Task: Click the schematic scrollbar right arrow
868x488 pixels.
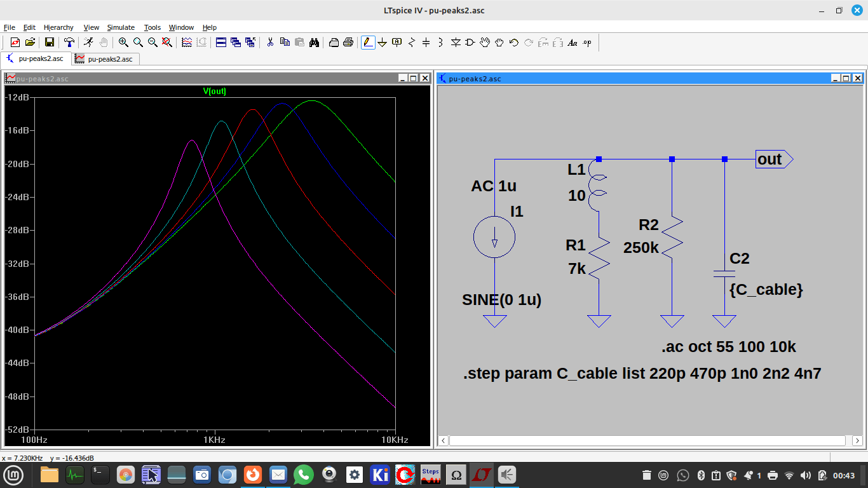Action: point(857,440)
